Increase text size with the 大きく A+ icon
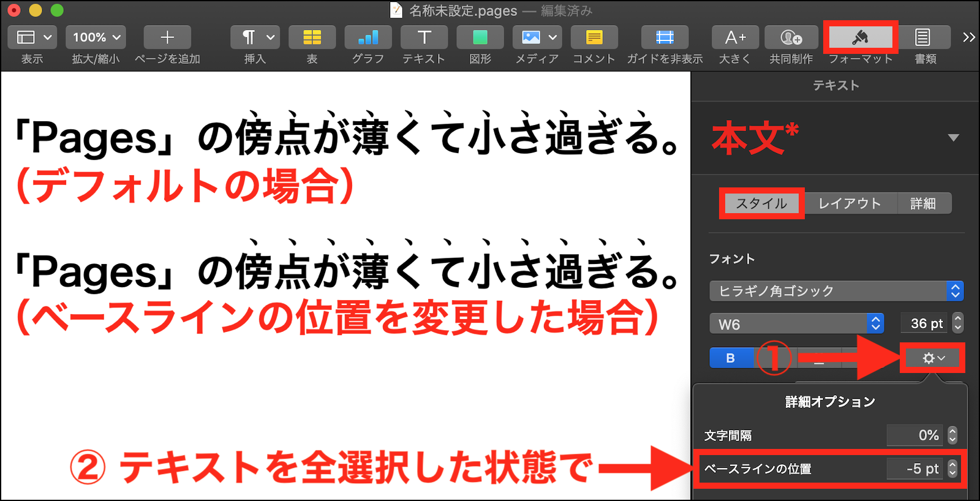980x501 pixels. tap(735, 37)
